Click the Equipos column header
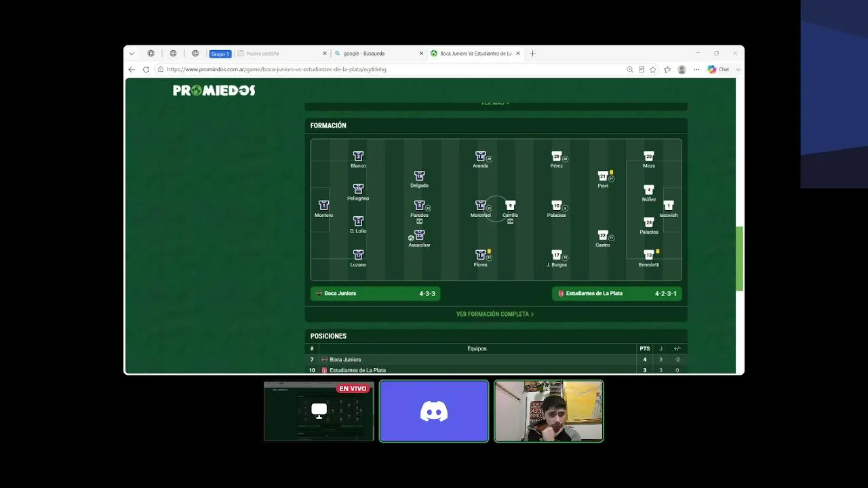The height and width of the screenshot is (488, 868). pos(477,349)
